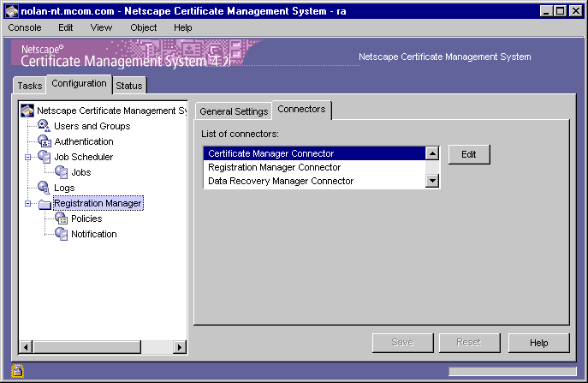Click the Policies node icon
Viewport: 588px width, 383px height.
pos(61,218)
